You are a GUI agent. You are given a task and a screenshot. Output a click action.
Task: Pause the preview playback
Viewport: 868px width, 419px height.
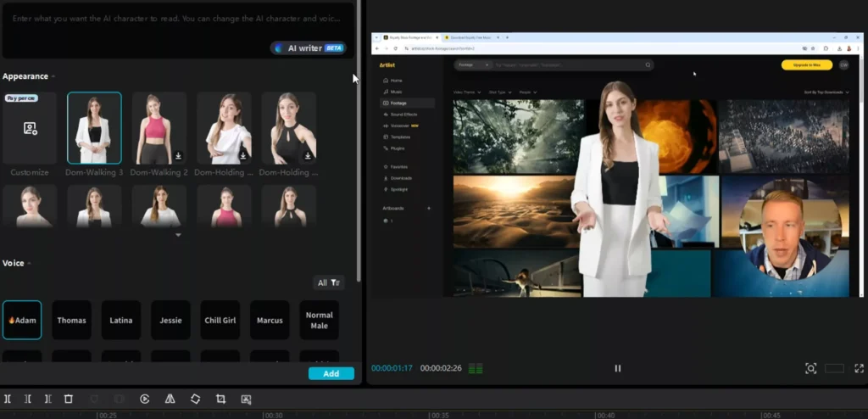coord(618,369)
